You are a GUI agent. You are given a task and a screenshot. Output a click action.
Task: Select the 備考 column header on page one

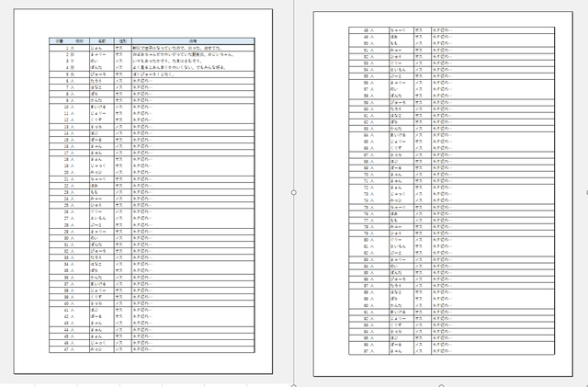pyautogui.click(x=193, y=41)
